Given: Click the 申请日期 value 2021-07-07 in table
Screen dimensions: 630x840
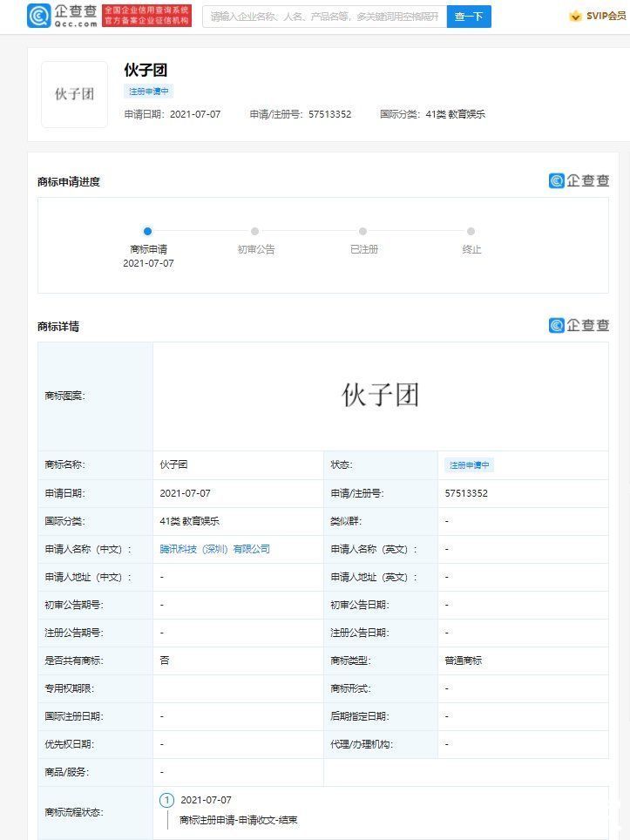Looking at the screenshot, I should [185, 493].
